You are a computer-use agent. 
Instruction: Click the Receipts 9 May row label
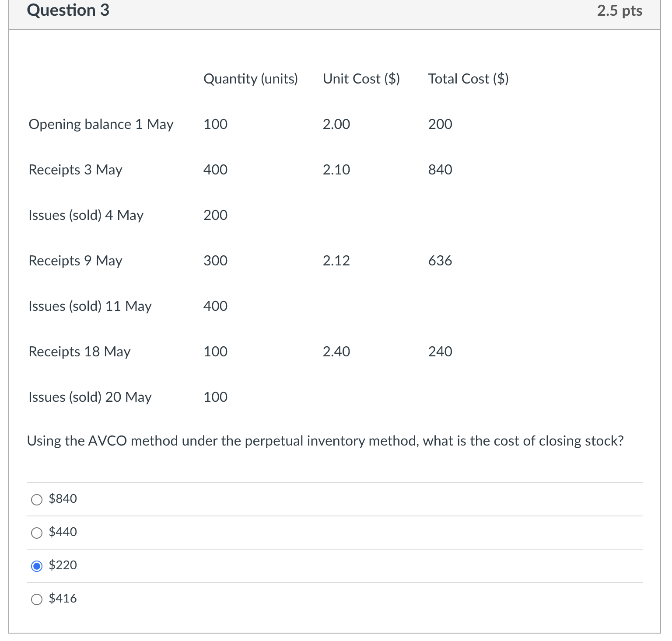75,261
